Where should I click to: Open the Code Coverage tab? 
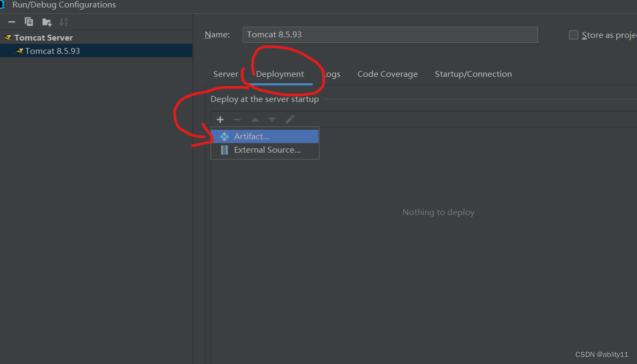(x=387, y=74)
